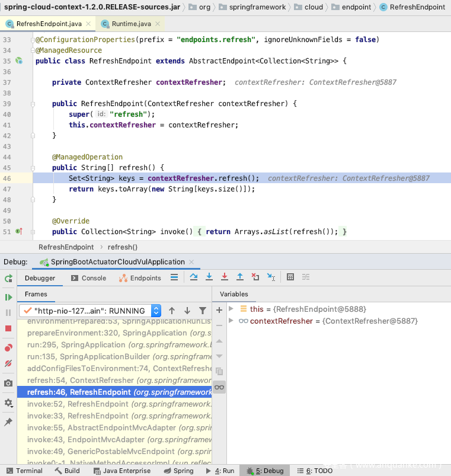The height and width of the screenshot is (476, 451).
Task: Open the Endpoints tab
Action: (x=140, y=278)
